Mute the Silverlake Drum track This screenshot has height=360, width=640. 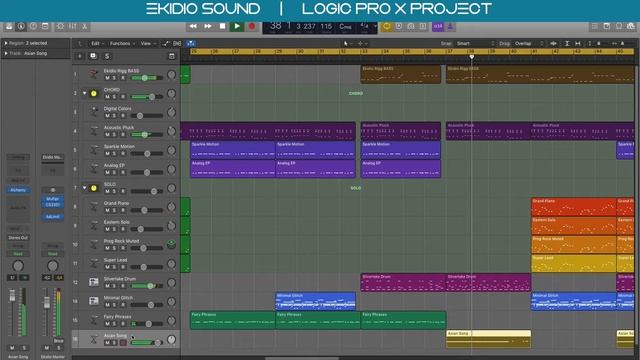point(107,286)
